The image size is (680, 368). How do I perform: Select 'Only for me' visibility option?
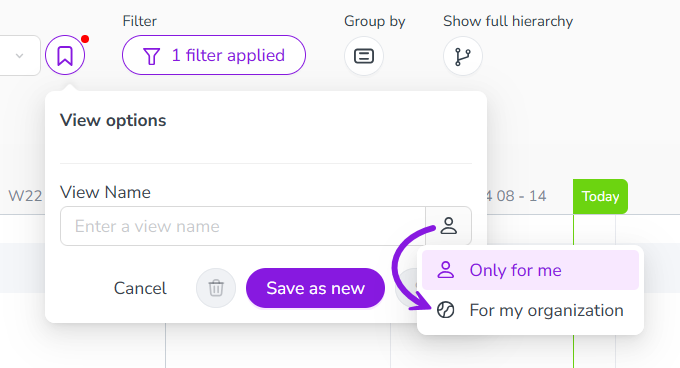point(530,270)
